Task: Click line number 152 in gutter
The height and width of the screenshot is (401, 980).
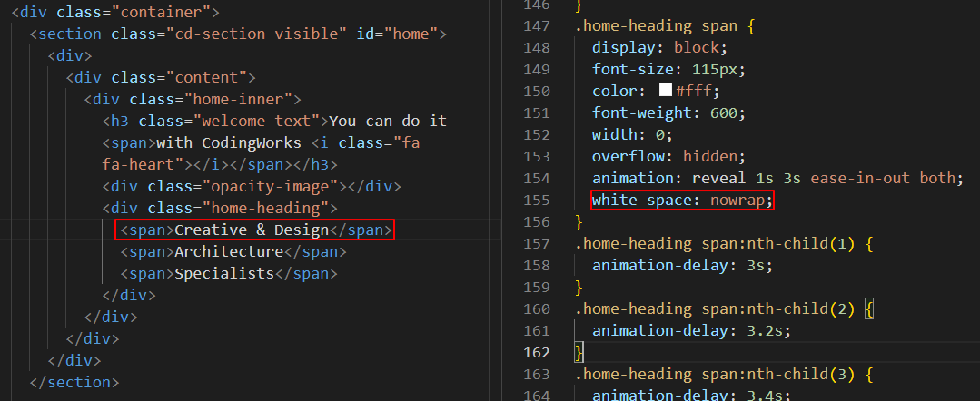Action: [x=537, y=134]
